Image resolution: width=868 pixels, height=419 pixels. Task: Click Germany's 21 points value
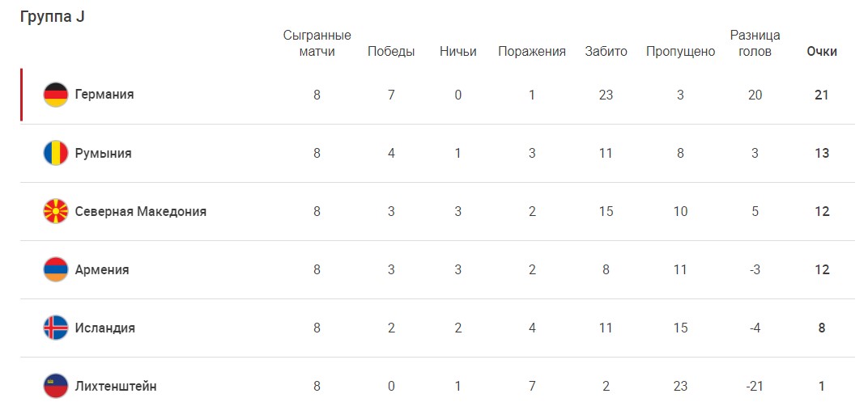tap(822, 95)
